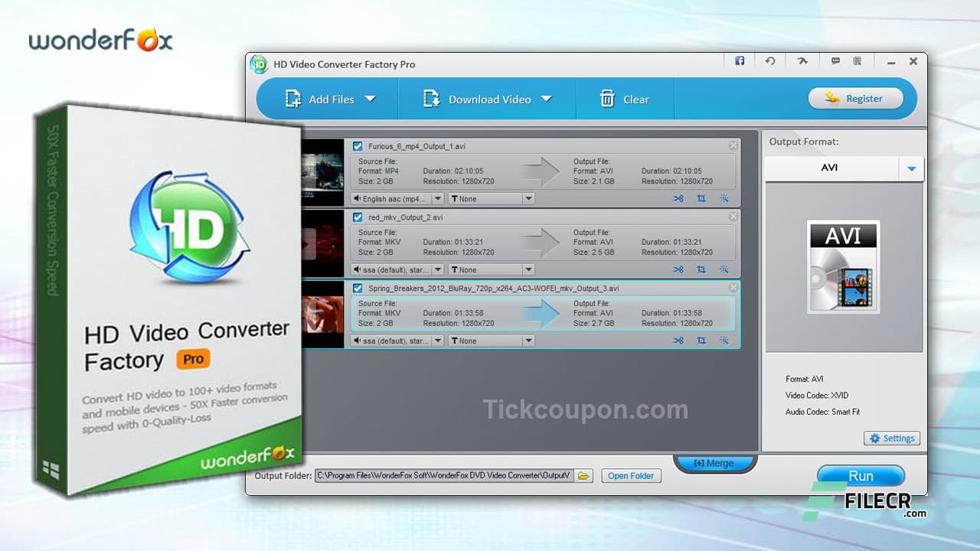The height and width of the screenshot is (551, 980).
Task: Click the effects icon on the Spring_Breakers clip
Action: tap(723, 340)
